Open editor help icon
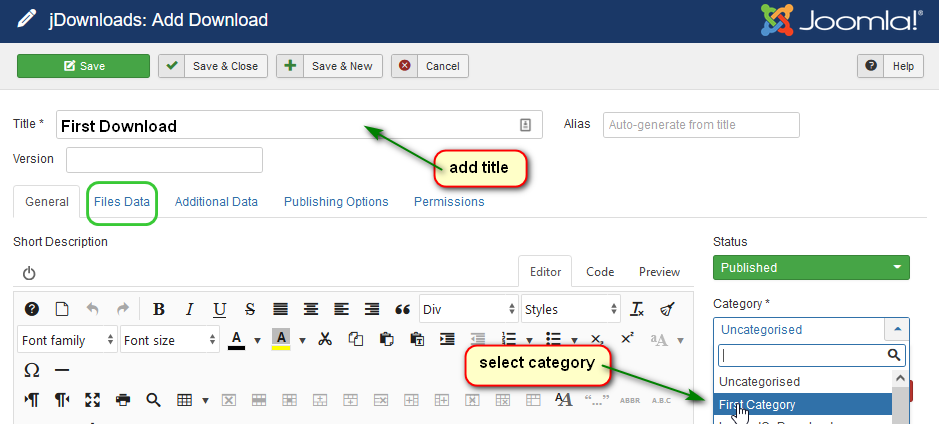 click(x=32, y=309)
